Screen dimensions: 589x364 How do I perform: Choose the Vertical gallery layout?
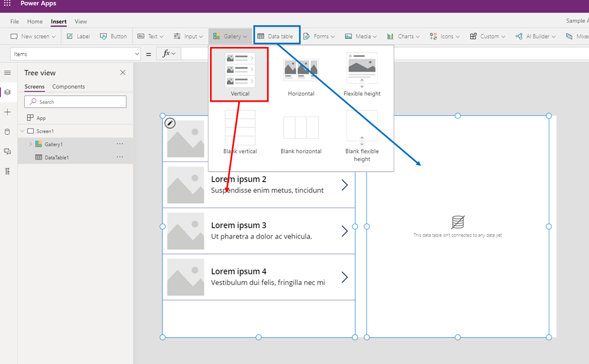point(240,74)
